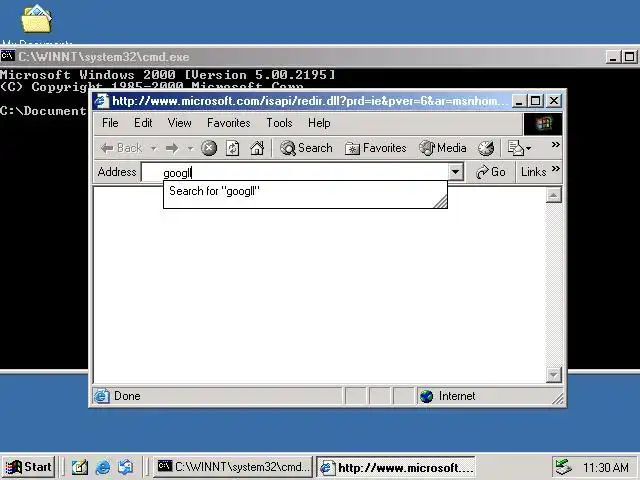Show the History pane icon
Image resolution: width=640 pixels, height=480 pixels.
click(x=486, y=148)
